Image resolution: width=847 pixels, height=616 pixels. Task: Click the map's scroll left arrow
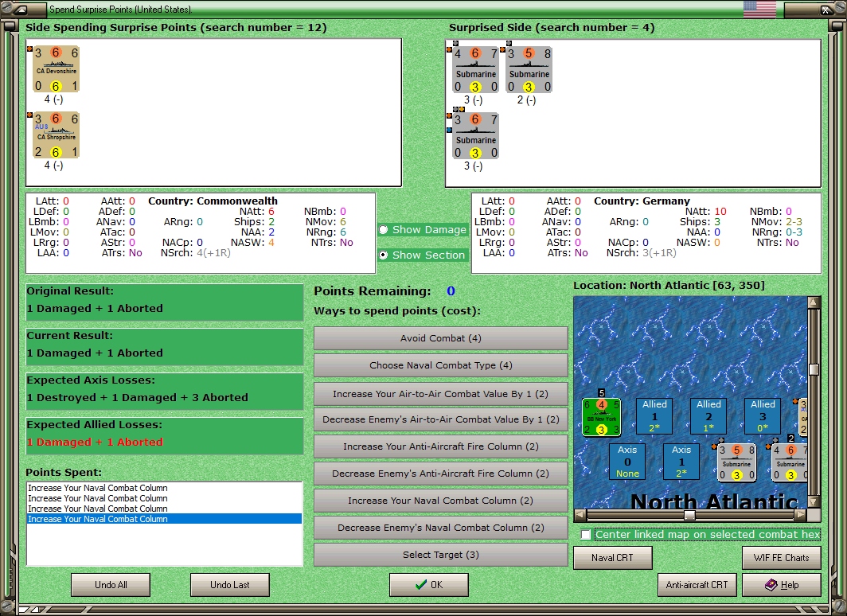(x=580, y=515)
